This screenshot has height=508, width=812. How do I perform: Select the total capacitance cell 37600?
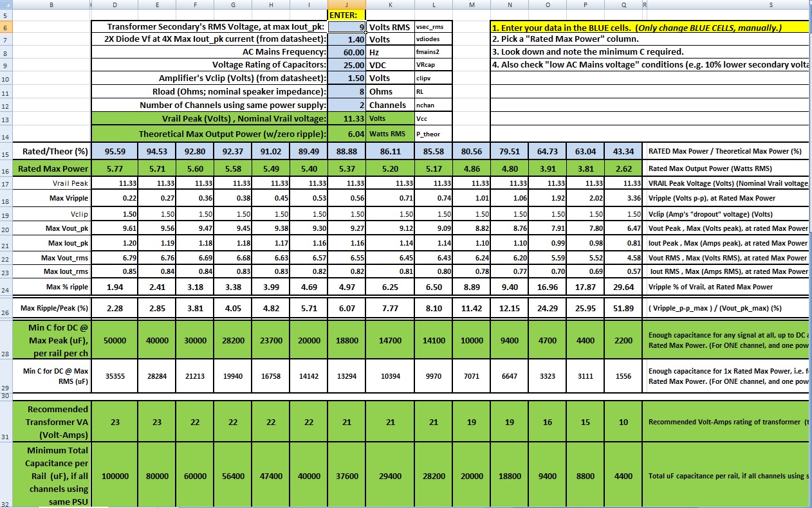click(x=347, y=476)
